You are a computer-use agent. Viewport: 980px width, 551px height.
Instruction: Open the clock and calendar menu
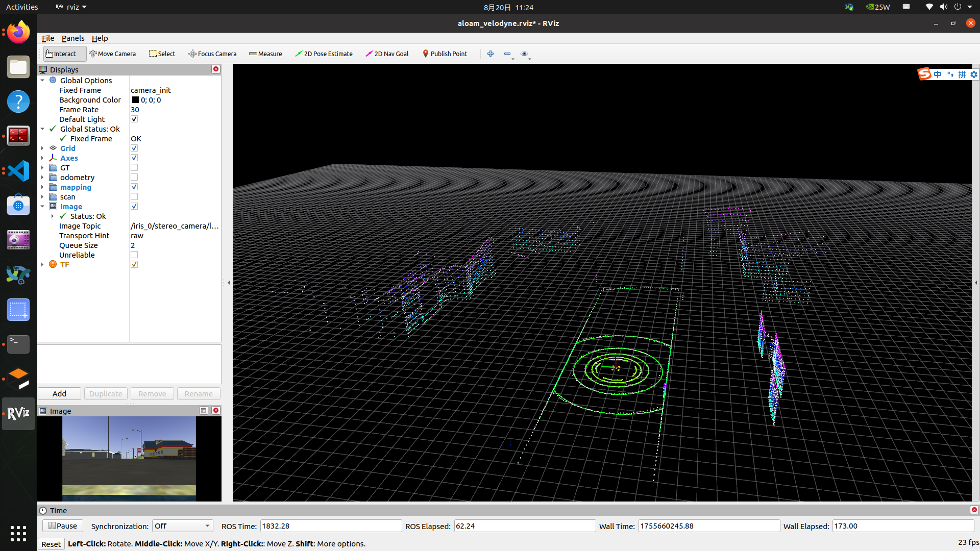508,7
